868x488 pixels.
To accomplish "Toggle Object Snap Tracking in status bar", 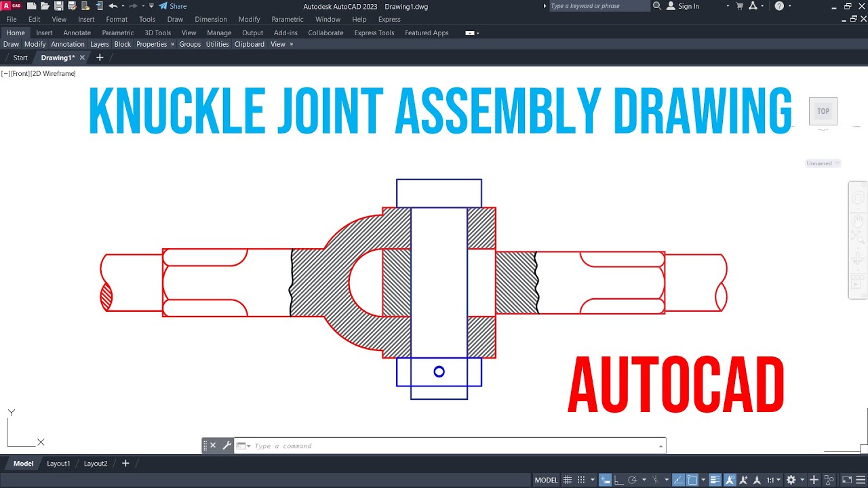I will (679, 480).
